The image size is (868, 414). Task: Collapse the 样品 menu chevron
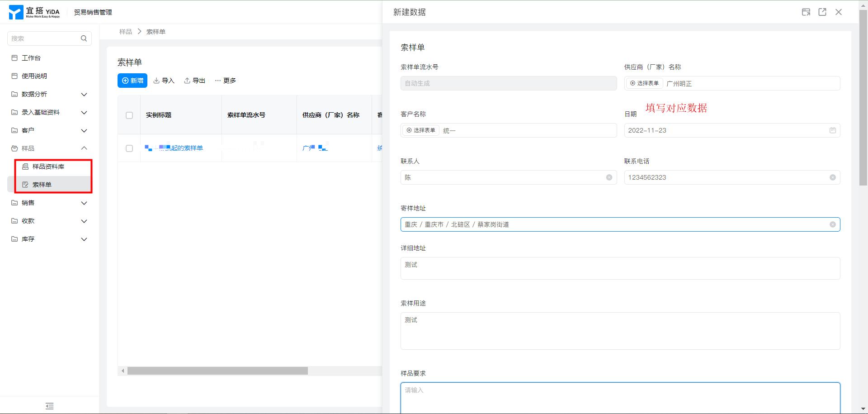(x=84, y=148)
